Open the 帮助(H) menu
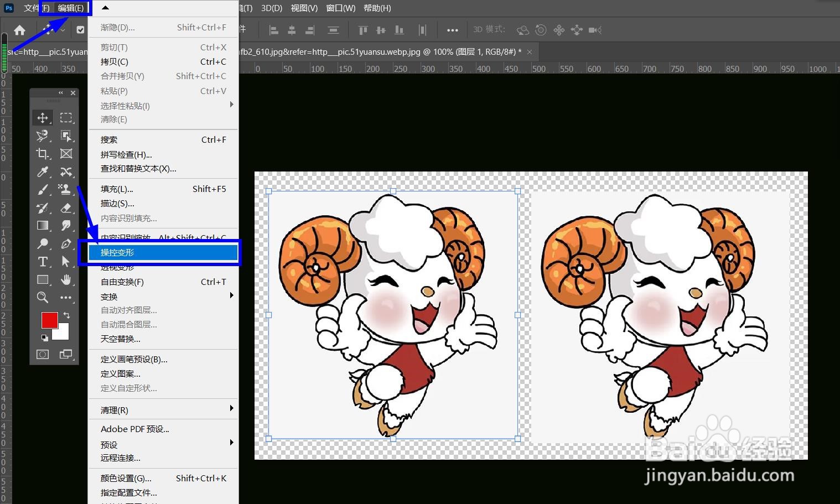This screenshot has width=840, height=504. pyautogui.click(x=377, y=8)
